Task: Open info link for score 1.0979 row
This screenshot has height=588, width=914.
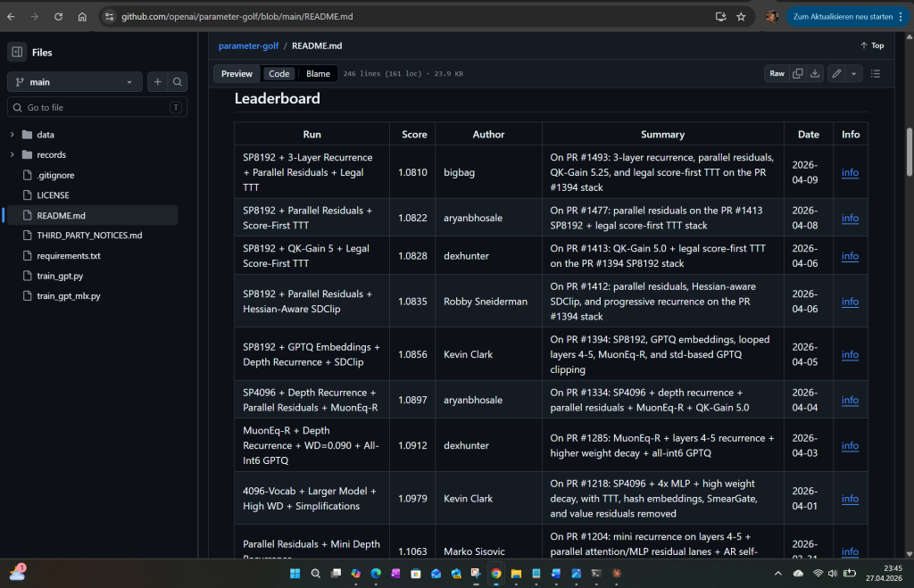Action: coord(850,498)
